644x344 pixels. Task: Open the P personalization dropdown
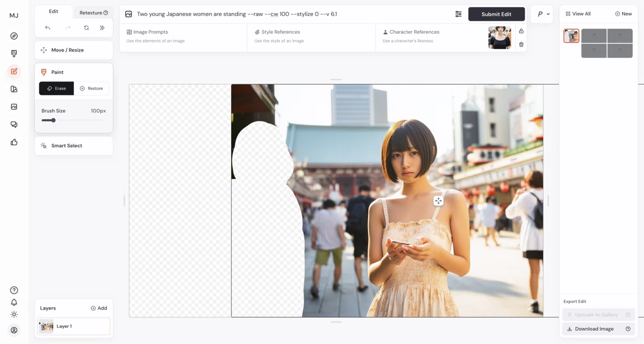click(542, 14)
